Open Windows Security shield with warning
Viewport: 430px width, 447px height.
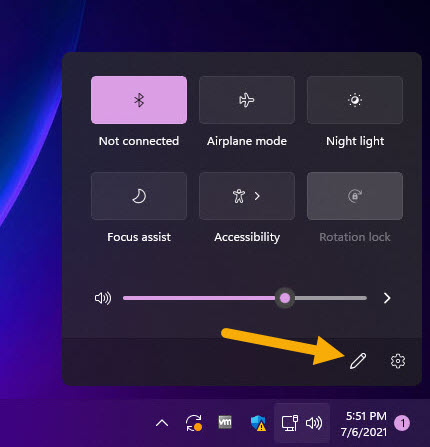point(258,423)
